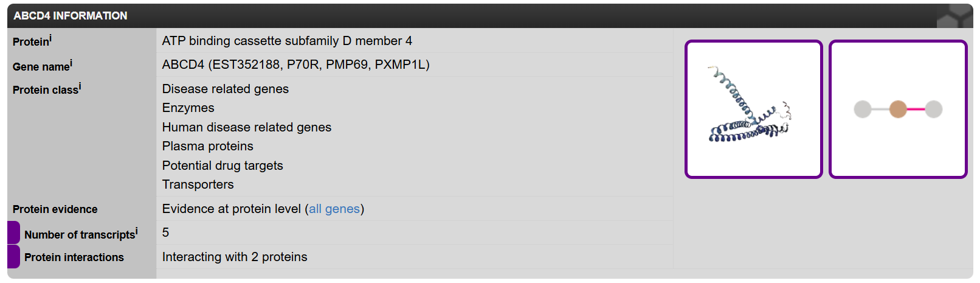Show info for Number of transcripts

pyautogui.click(x=137, y=231)
